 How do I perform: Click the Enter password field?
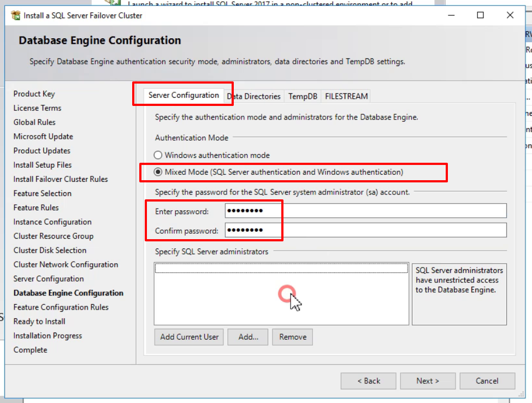tap(366, 211)
